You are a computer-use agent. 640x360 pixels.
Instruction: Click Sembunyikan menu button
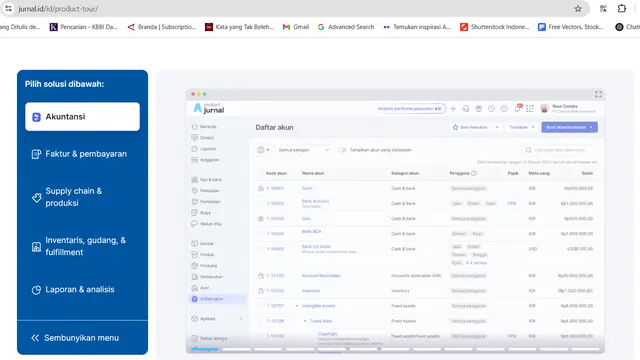[82, 338]
